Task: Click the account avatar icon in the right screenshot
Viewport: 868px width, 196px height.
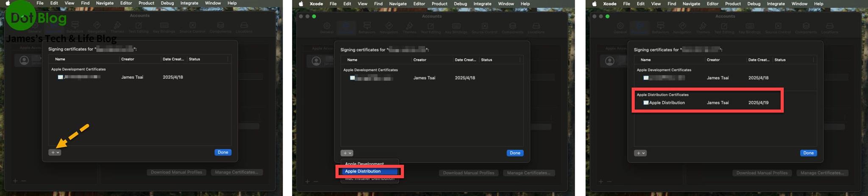Action: coord(610,61)
